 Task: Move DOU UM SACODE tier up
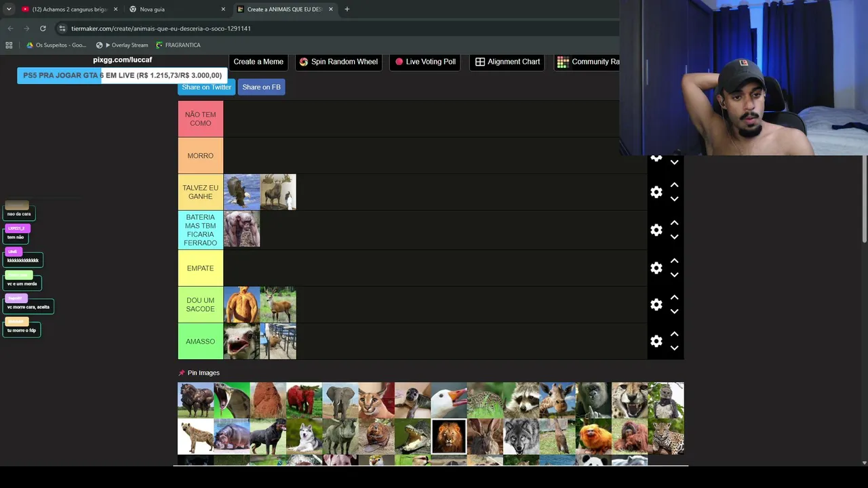point(674,298)
